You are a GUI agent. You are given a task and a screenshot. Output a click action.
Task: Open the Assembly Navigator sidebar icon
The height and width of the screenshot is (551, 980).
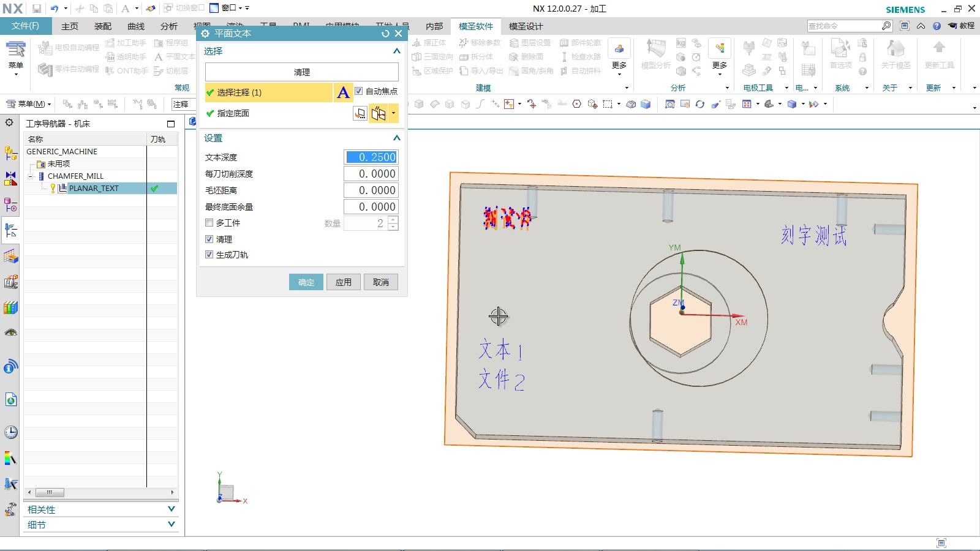[x=10, y=153]
